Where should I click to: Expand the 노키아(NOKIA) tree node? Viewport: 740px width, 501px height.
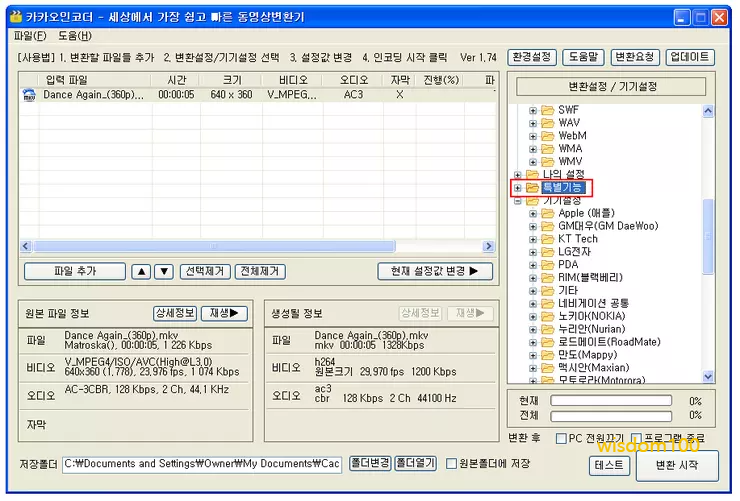coord(533,317)
